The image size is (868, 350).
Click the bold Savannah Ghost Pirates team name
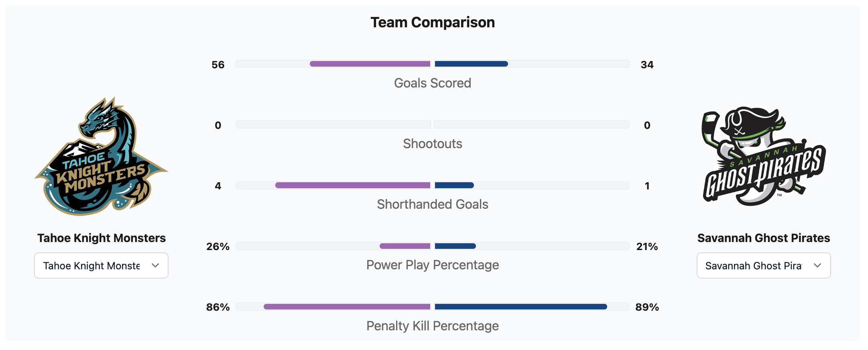[763, 238]
